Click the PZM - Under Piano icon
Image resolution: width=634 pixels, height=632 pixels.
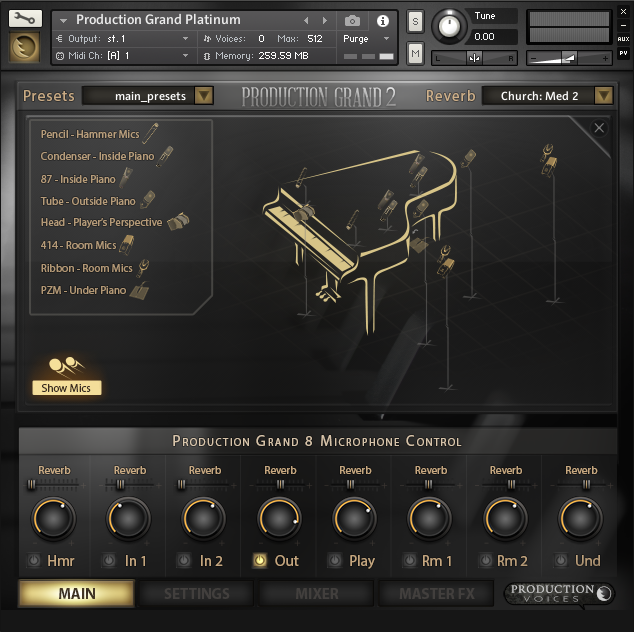click(x=139, y=290)
